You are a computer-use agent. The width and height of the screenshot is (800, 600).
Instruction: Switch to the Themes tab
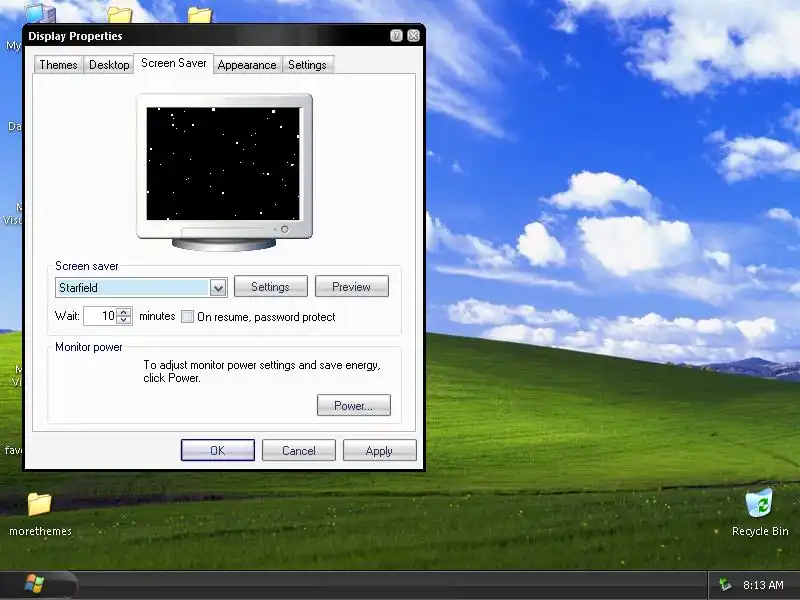58,65
